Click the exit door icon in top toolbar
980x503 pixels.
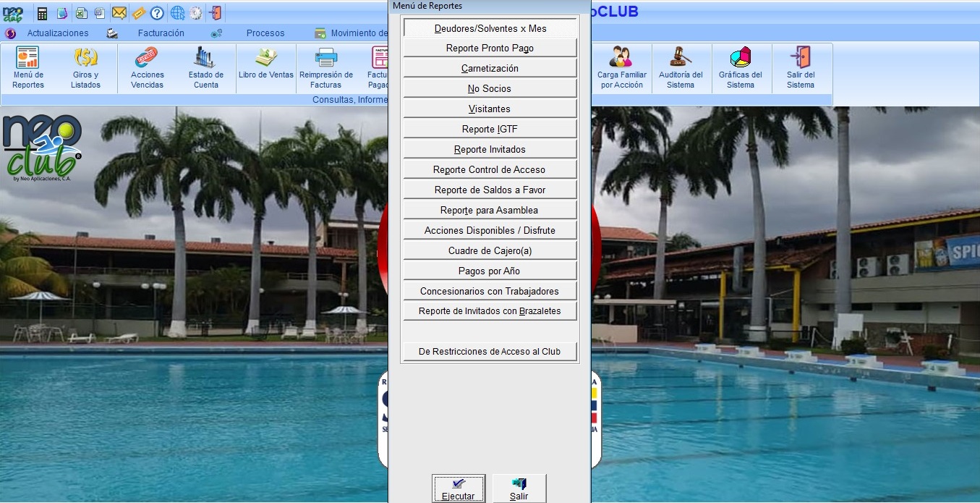pyautogui.click(x=216, y=13)
